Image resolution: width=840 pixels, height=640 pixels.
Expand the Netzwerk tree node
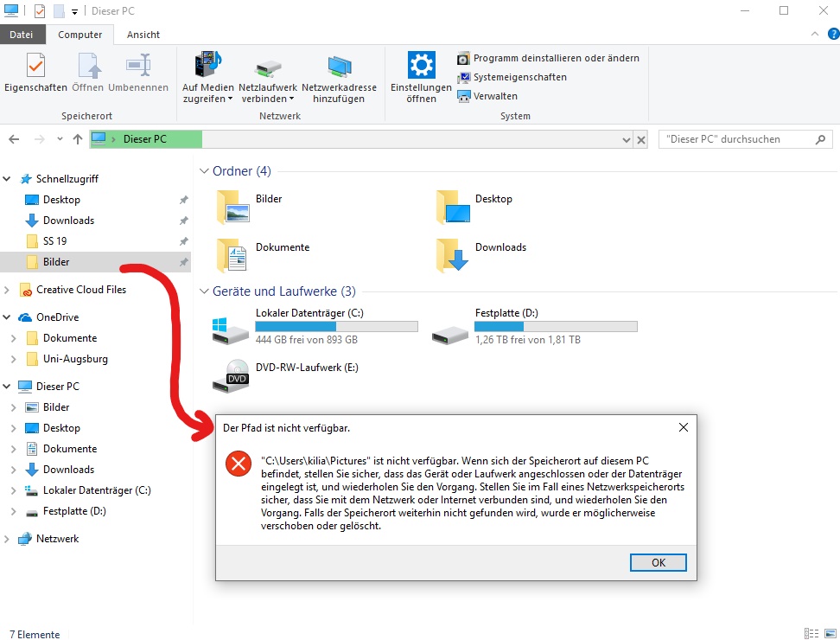(x=6, y=539)
